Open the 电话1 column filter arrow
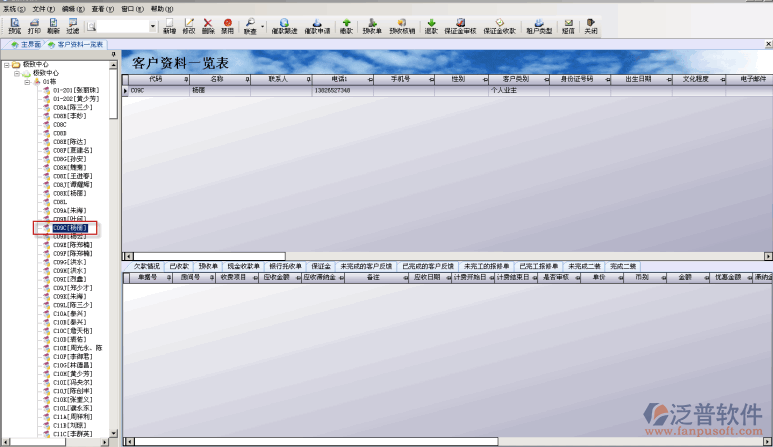 pos(370,79)
